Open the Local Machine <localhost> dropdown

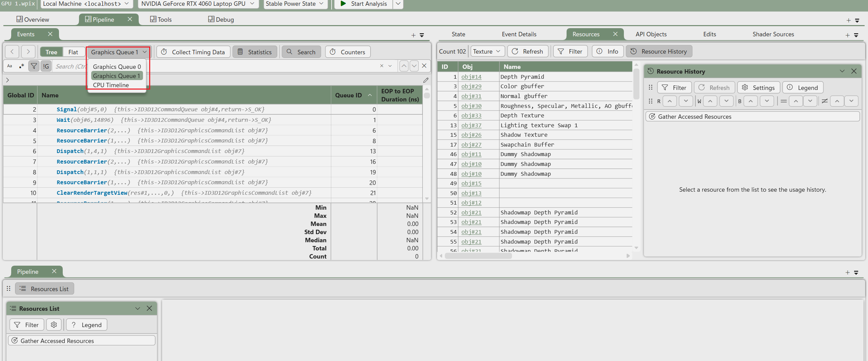point(86,4)
